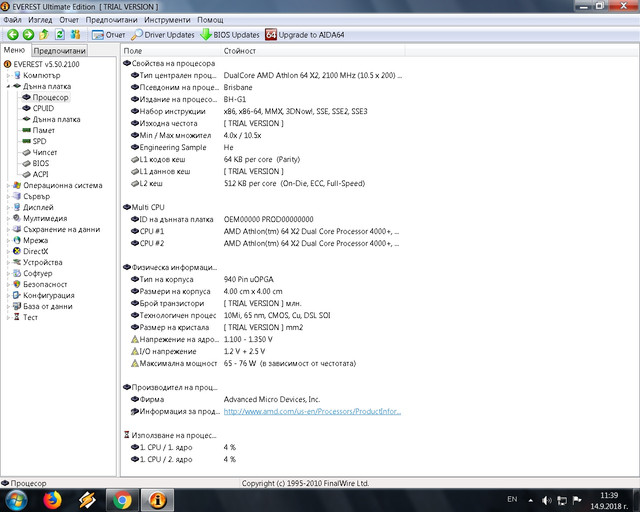Switch to the Предпочитани sidebar tab
640x512 pixels.
[59, 51]
